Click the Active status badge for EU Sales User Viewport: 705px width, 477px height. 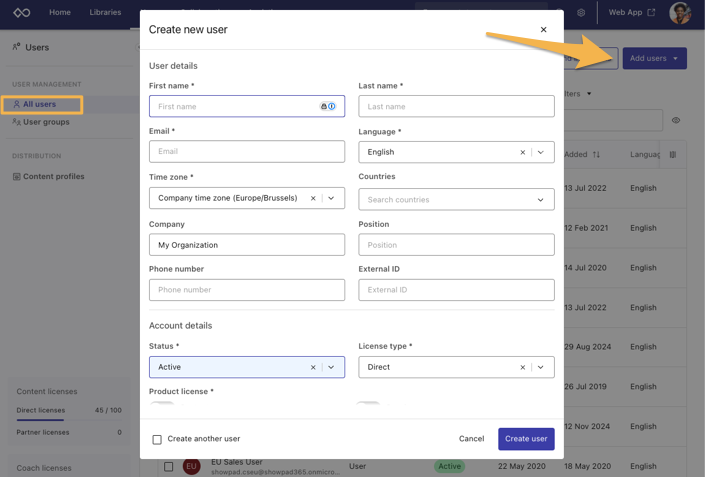(450, 466)
